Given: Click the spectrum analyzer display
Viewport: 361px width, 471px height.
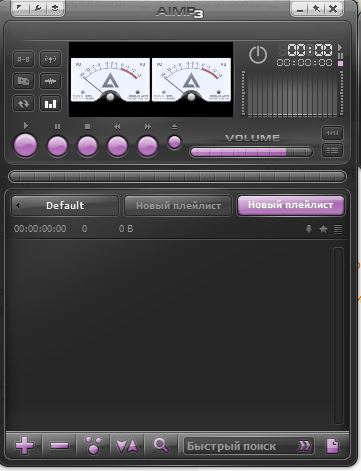Looking at the screenshot, I should tap(292, 94).
